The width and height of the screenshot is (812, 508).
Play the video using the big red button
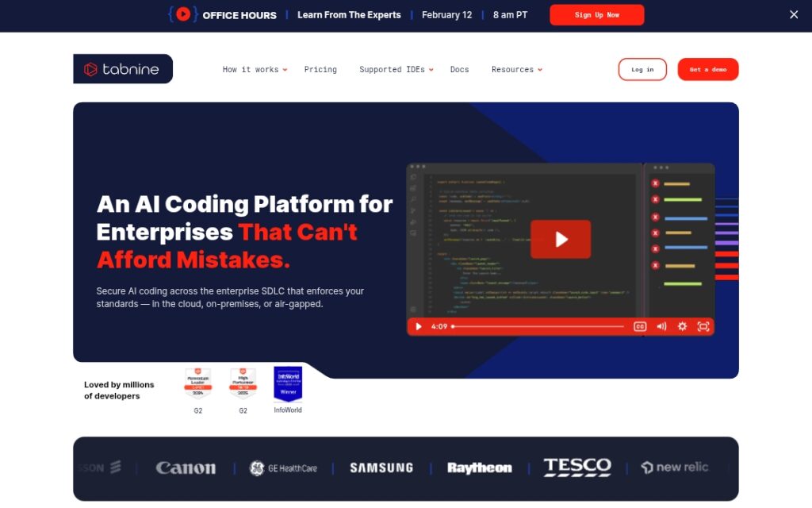tap(561, 239)
